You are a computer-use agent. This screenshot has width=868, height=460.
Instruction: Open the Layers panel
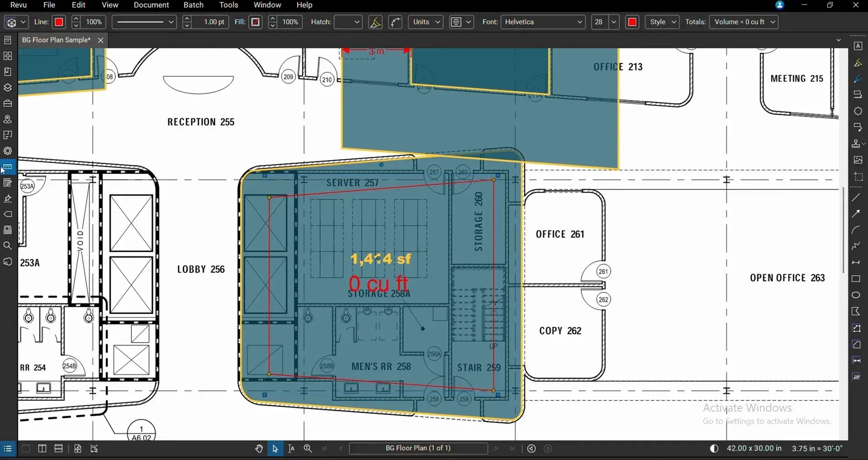point(8,88)
